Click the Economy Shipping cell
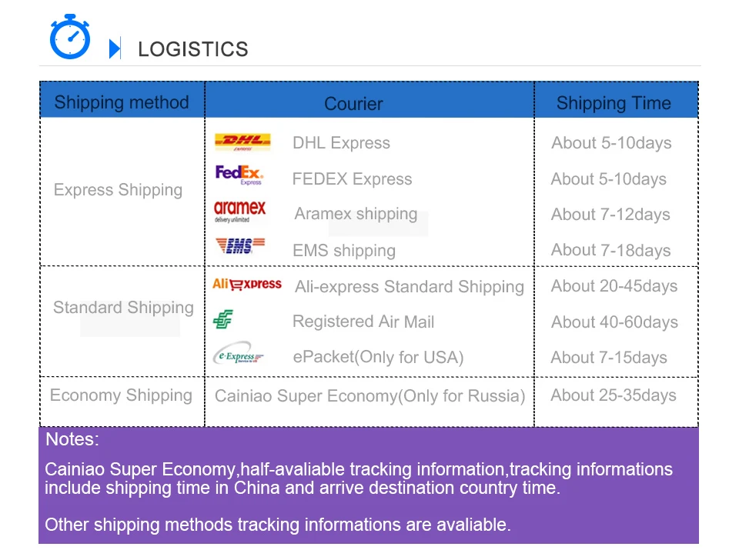Viewport: 739px width, 560px height. 121,395
